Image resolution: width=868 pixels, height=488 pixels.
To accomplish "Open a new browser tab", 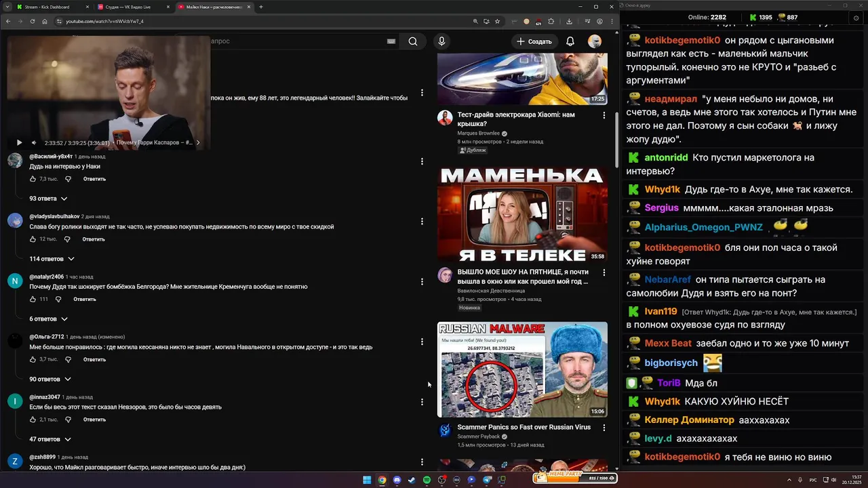I will [x=261, y=7].
